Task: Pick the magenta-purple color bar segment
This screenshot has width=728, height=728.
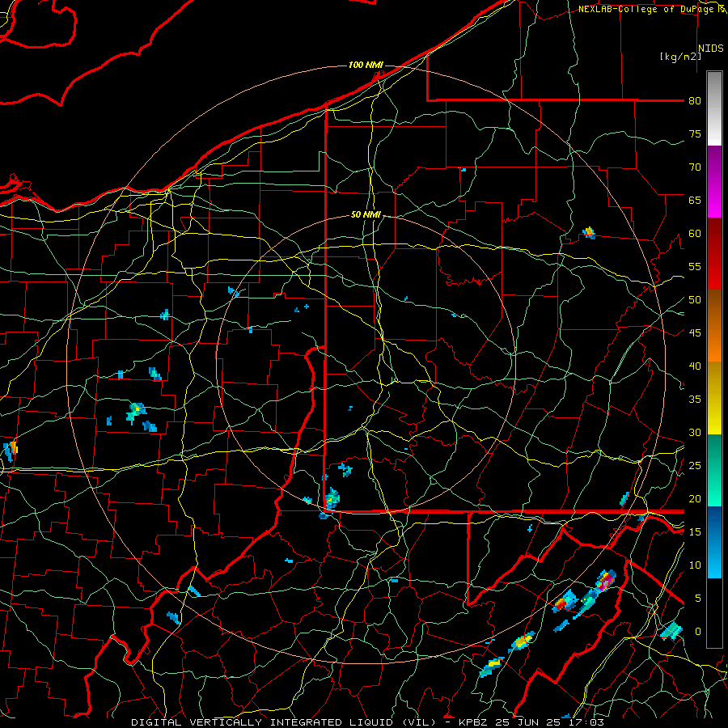Action: point(714,182)
